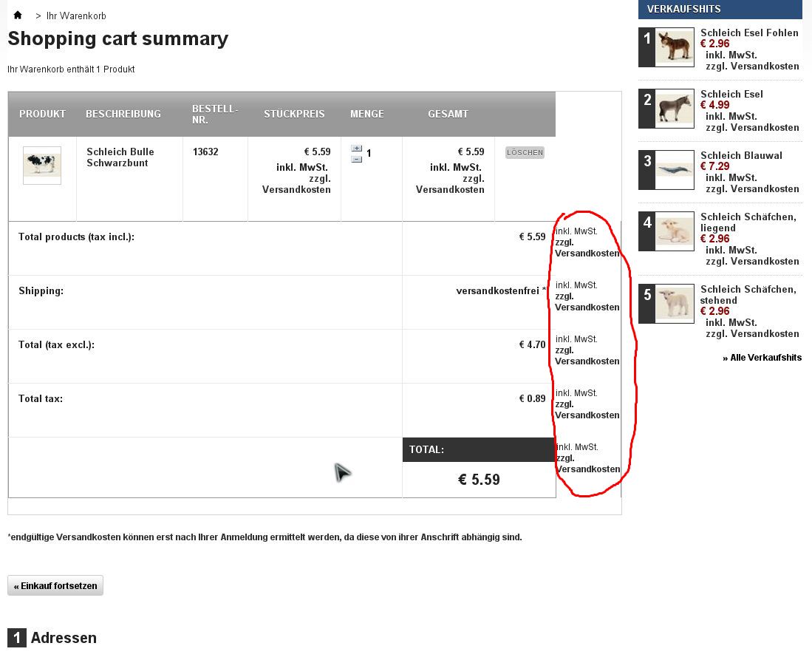
Task: Click the Schleich Schäfchen, stehend link
Action: point(748,294)
